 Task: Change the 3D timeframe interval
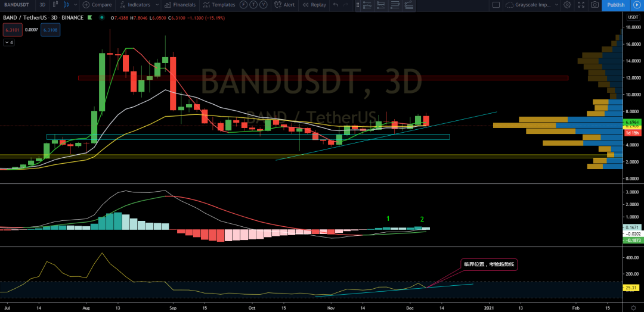(42, 5)
